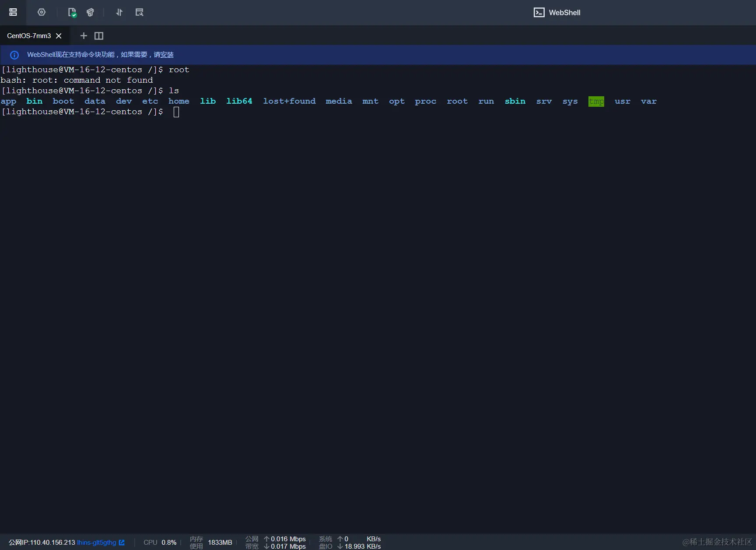Click disk IO 18.993 KB/s value
This screenshot has height=550, width=756.
[362, 546]
